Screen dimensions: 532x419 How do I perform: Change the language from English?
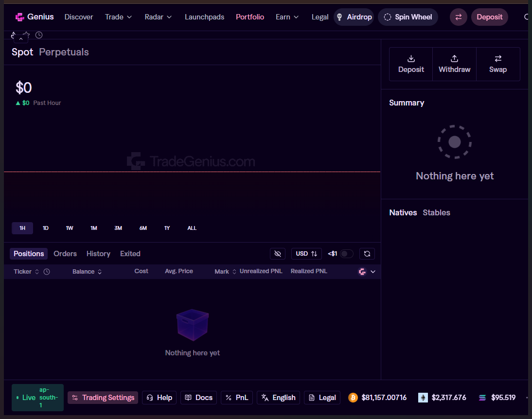(278, 398)
